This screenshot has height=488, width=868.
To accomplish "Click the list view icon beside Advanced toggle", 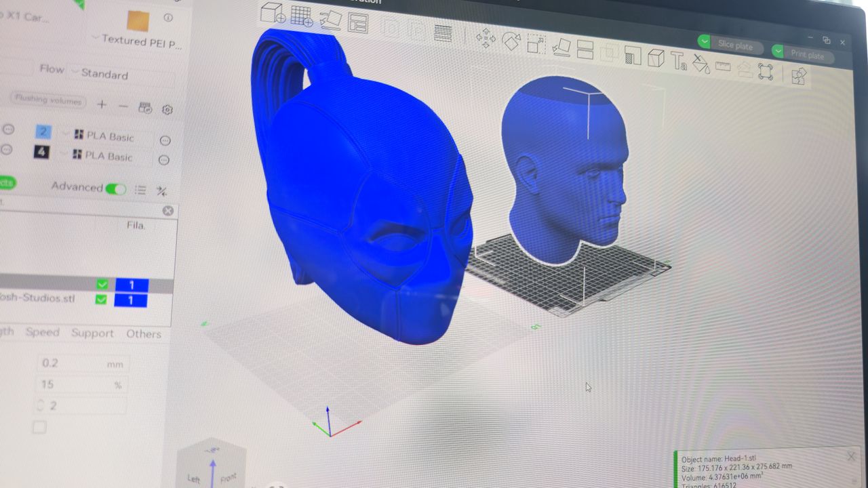I will 140,190.
